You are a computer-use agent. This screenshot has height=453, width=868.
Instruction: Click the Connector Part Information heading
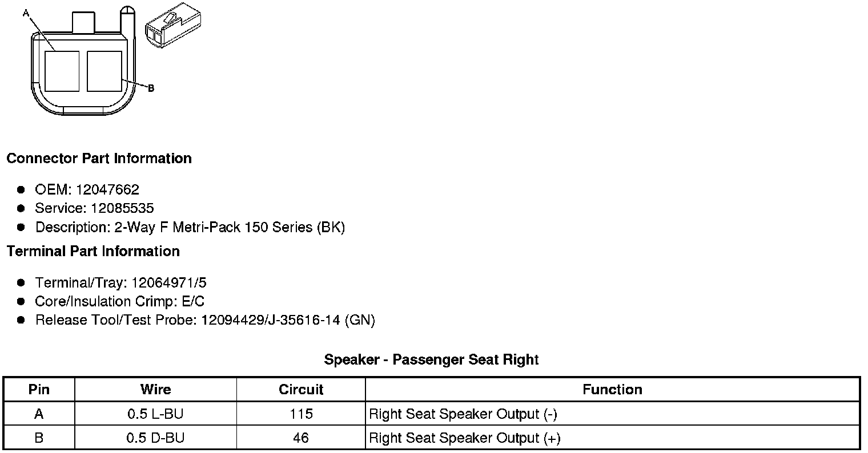pyautogui.click(x=99, y=159)
